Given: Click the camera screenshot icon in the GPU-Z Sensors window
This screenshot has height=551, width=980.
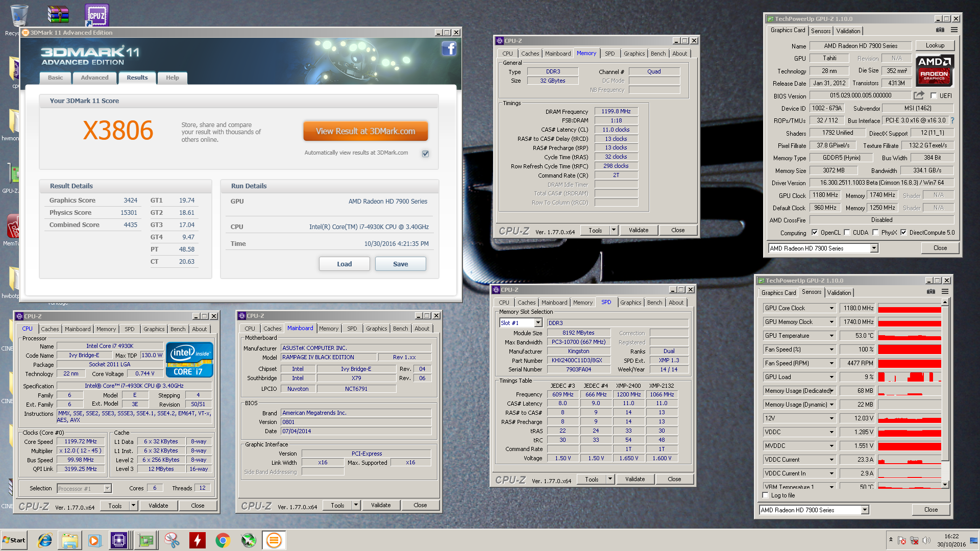Looking at the screenshot, I should 931,292.
